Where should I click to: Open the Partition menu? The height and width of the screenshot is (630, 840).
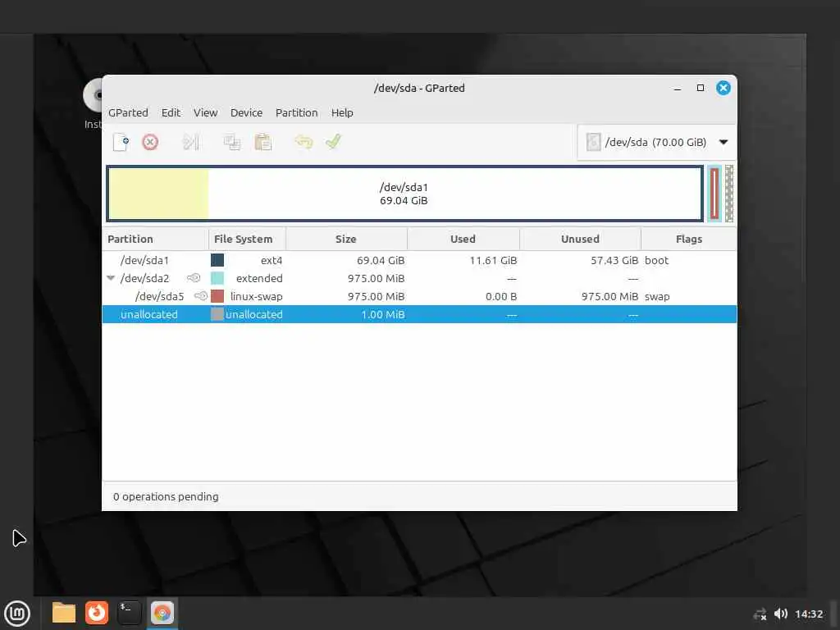[296, 112]
